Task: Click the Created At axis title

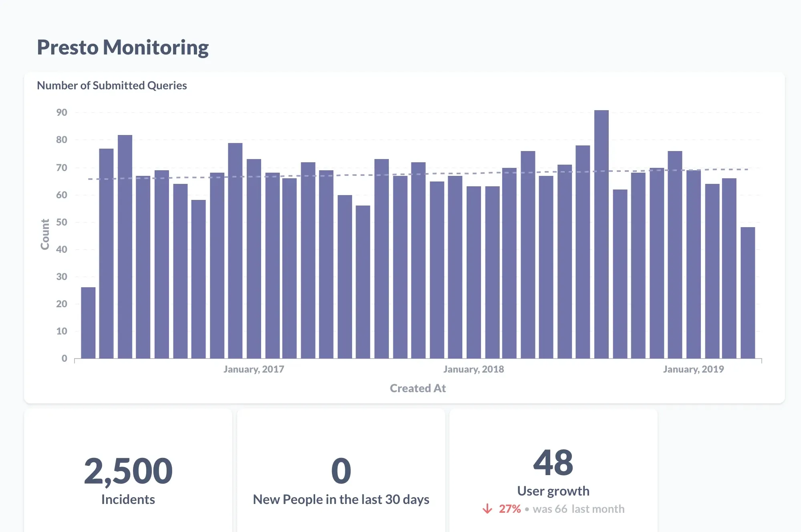Action: tap(418, 388)
